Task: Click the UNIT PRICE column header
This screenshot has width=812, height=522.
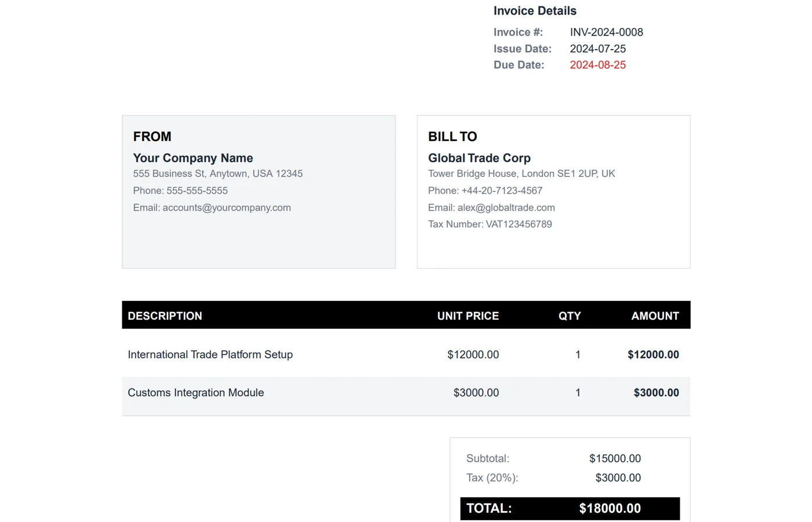Action: click(x=467, y=316)
